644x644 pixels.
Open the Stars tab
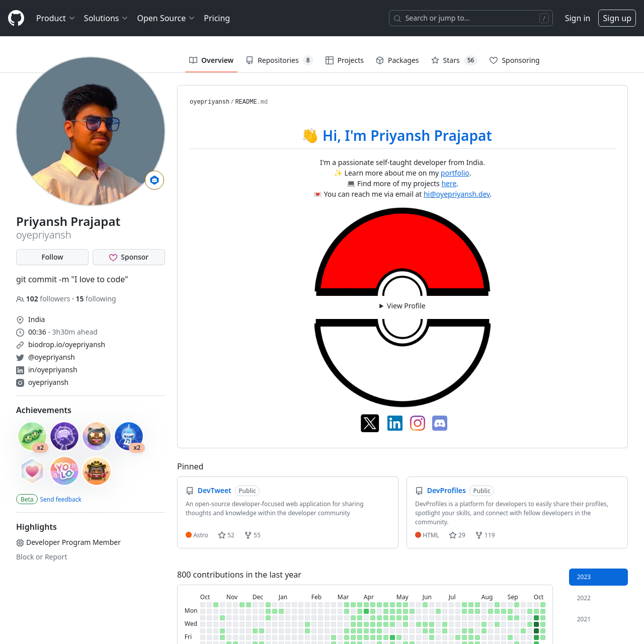pyautogui.click(x=450, y=60)
